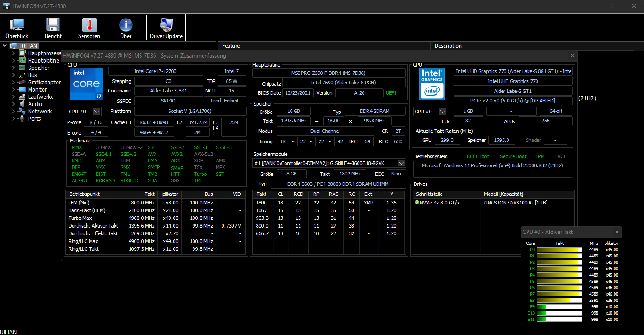644x335 pixels.
Task: Select the Bus tree icon
Action: [22, 75]
